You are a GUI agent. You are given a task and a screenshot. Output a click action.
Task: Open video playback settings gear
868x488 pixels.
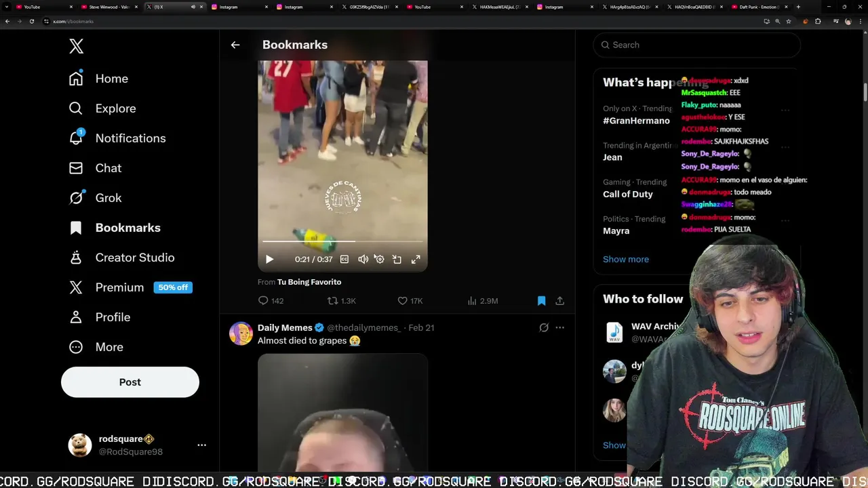click(379, 260)
